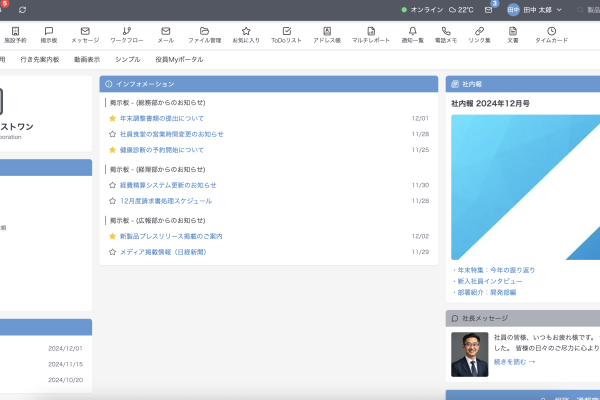Open 部署紹介：開発部編 link

coord(487,292)
